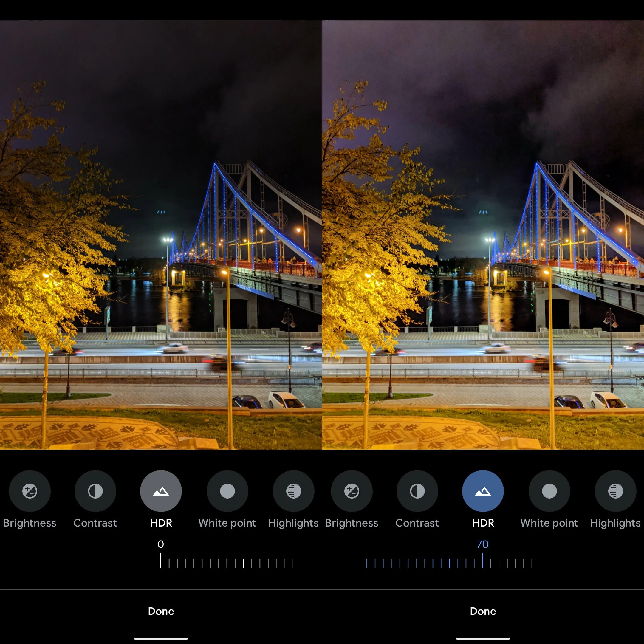Select Brightness icon in left editor
644x644 pixels.
30,491
